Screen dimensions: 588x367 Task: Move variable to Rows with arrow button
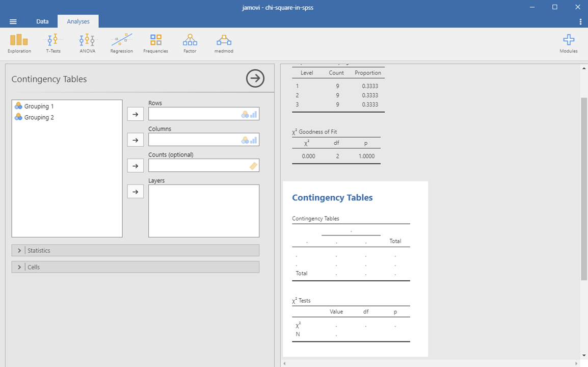(x=135, y=114)
